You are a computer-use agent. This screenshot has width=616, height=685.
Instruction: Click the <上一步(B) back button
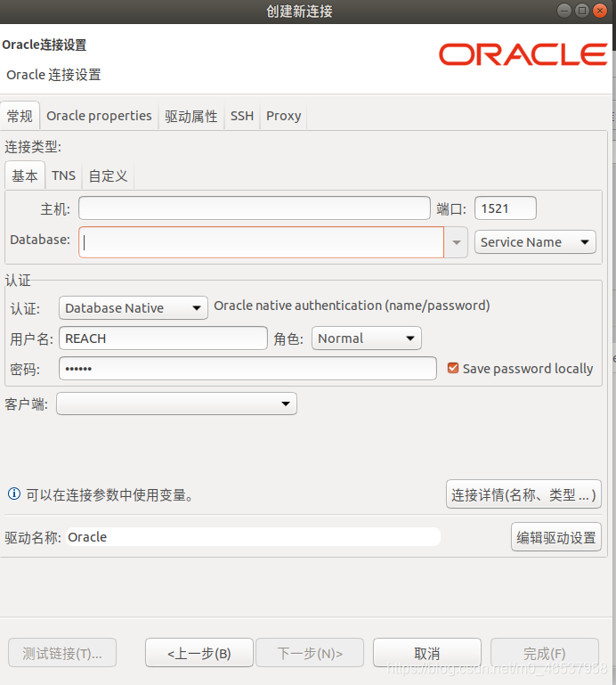199,653
